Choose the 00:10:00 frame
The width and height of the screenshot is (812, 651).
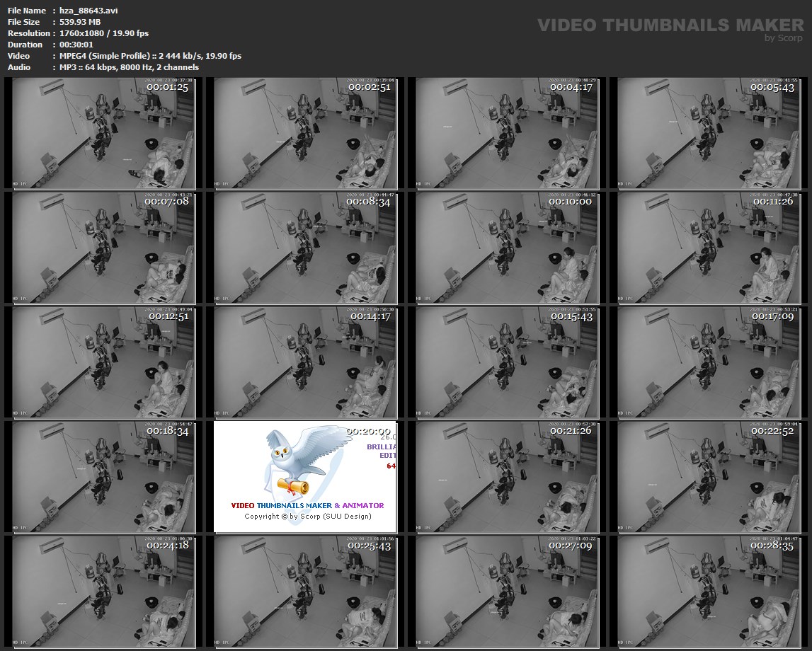pos(507,248)
